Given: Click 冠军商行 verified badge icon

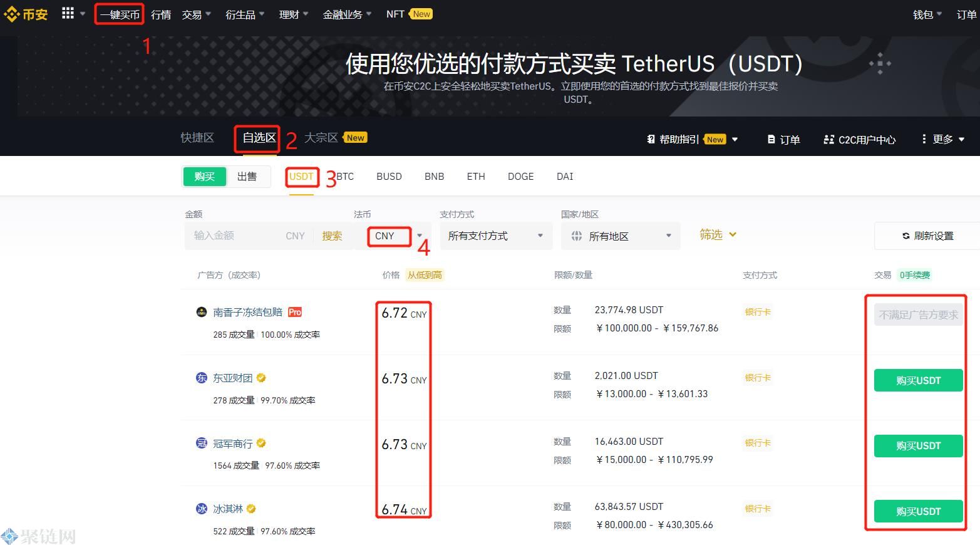Looking at the screenshot, I should coord(261,444).
